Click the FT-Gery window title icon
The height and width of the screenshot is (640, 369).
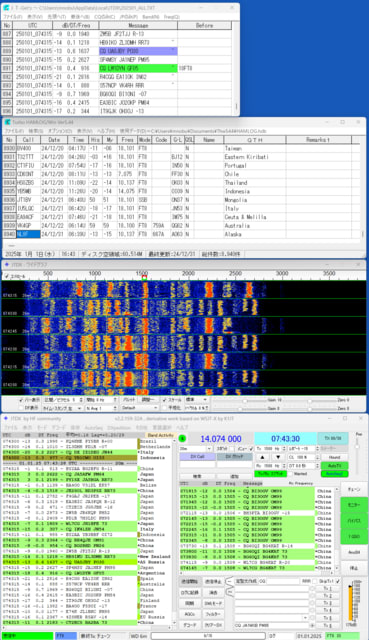(x=7, y=8)
